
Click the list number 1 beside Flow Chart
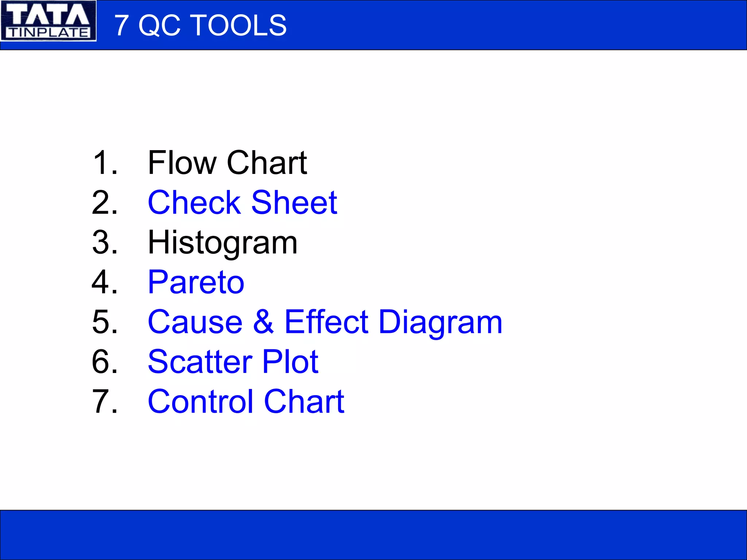click(x=105, y=163)
